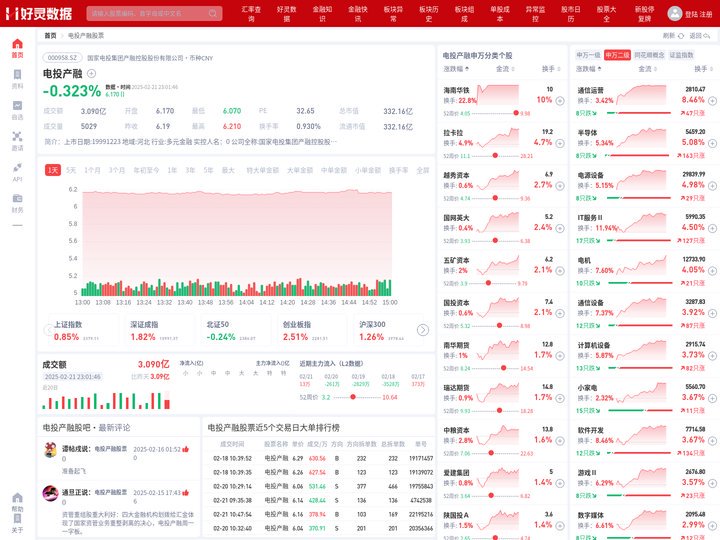The width and height of the screenshot is (720, 540).
Task: Click the 好灵数据 site logo
Action: pyautogui.click(x=39, y=14)
